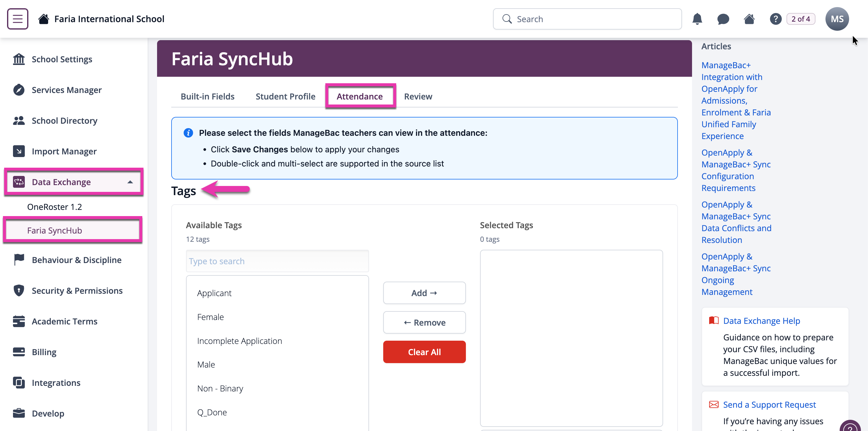Viewport: 868px width, 431px height.
Task: Click the School Settings building icon
Action: pos(19,59)
